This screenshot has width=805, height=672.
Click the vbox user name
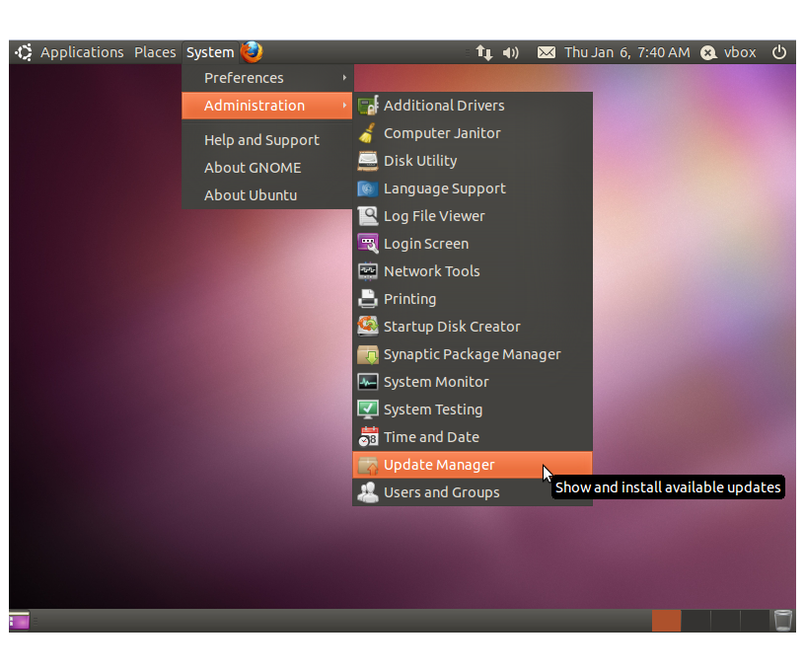[x=740, y=52]
